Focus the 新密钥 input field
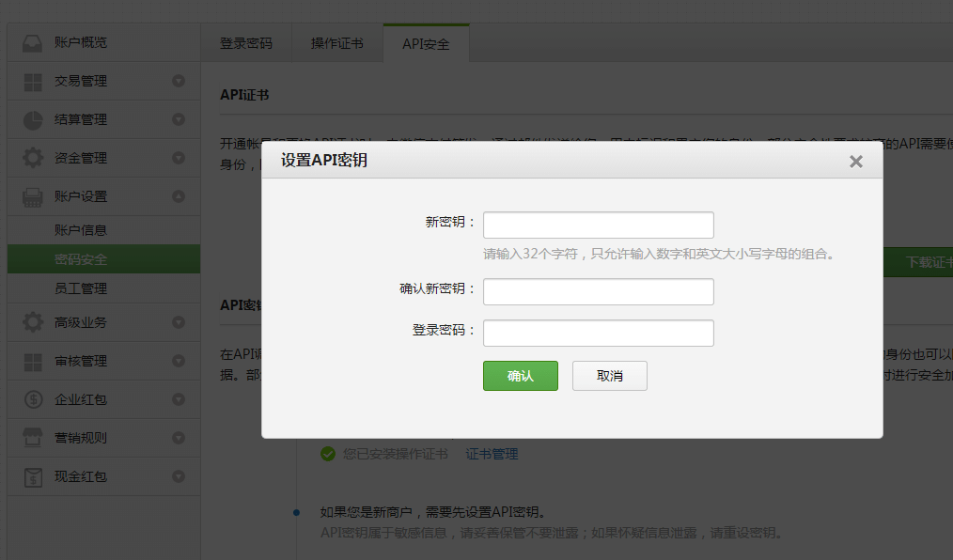The height and width of the screenshot is (560, 953). tap(598, 226)
